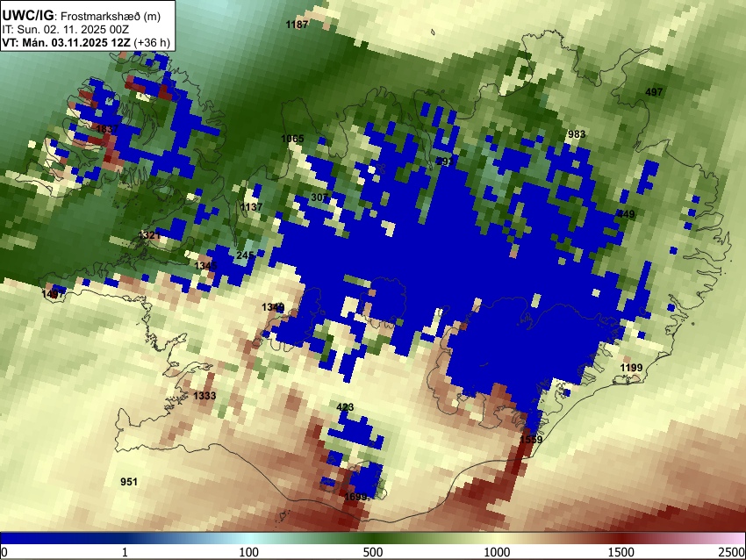Click the map value label 1345
Screen dimensions: 746x560
(x=205, y=265)
